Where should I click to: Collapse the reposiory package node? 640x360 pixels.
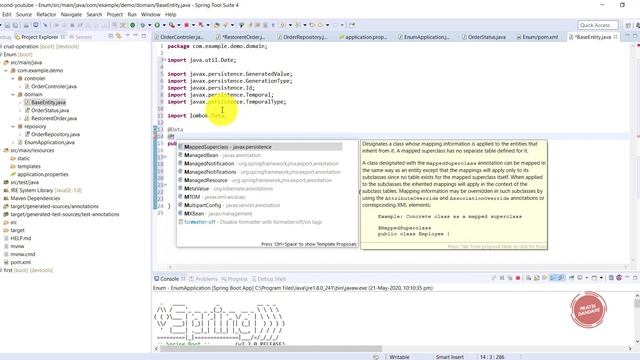coord(13,127)
